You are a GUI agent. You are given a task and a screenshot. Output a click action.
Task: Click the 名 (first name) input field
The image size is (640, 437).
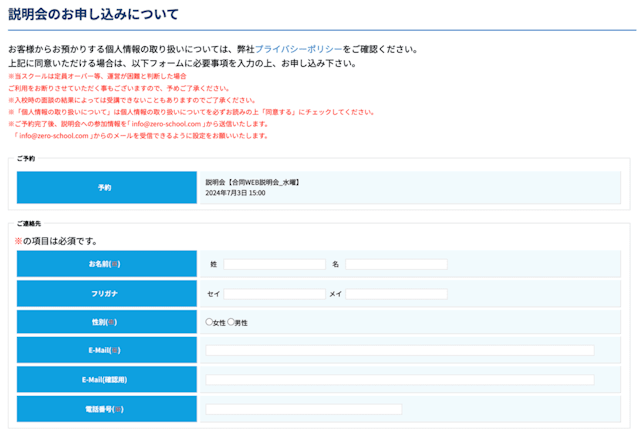[396, 264]
